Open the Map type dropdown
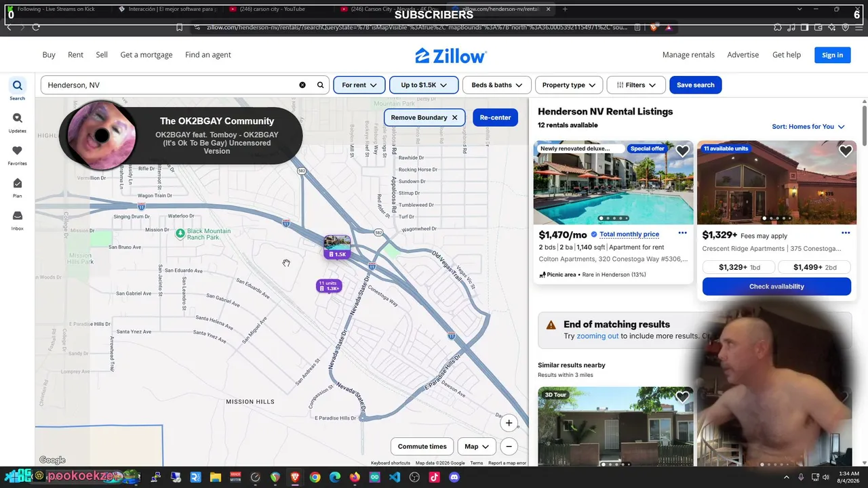Viewport: 868px width, 488px height. [477, 446]
